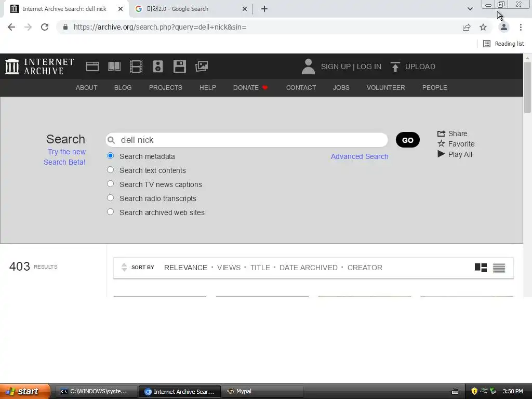The image size is (532, 399).
Task: Try the new Search Beta link
Action: 65,157
